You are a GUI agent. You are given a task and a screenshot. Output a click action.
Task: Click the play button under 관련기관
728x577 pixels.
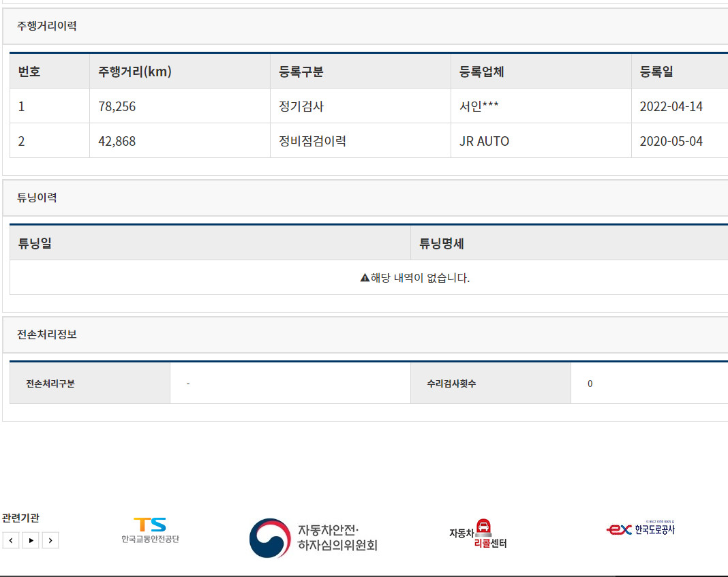pos(31,540)
